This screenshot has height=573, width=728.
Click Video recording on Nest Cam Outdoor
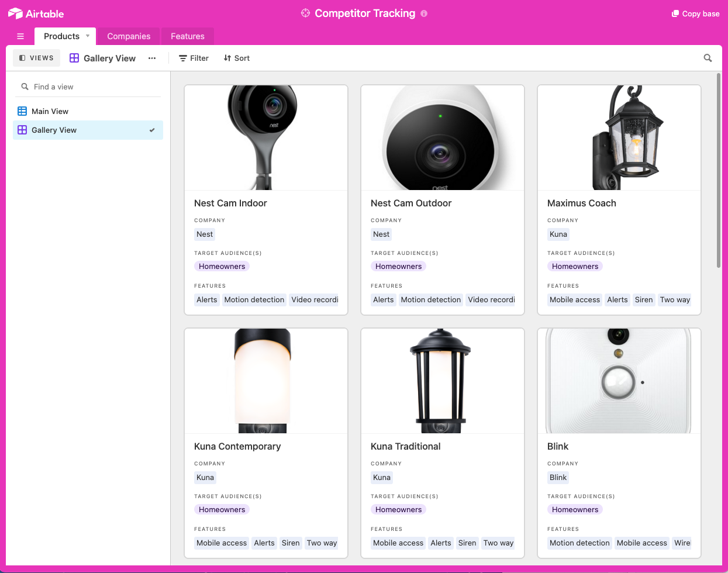point(491,299)
